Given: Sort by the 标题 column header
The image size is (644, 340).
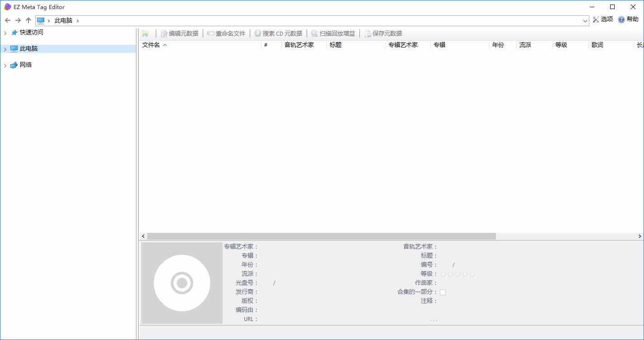Looking at the screenshot, I should click(356, 45).
